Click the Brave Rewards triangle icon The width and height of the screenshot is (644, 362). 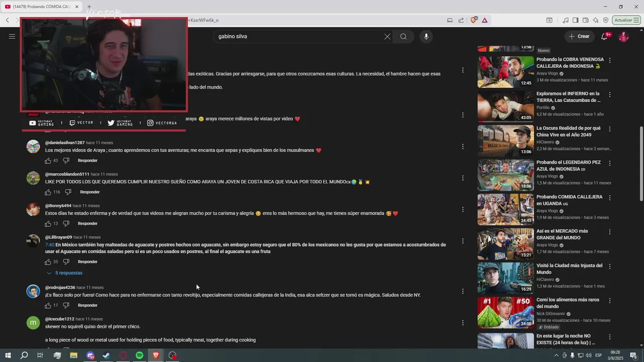tap(485, 20)
